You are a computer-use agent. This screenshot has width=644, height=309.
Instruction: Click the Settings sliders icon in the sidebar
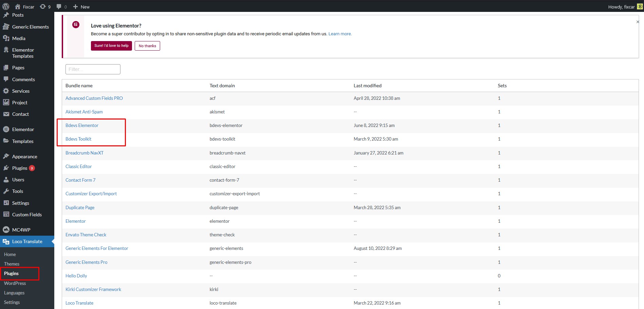(6, 203)
